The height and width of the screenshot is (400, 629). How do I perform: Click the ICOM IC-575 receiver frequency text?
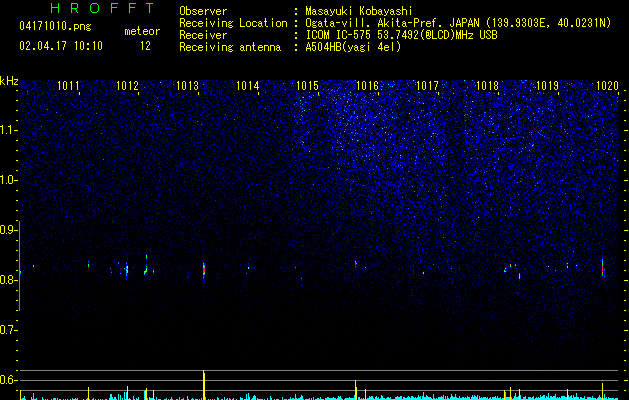click(402, 35)
